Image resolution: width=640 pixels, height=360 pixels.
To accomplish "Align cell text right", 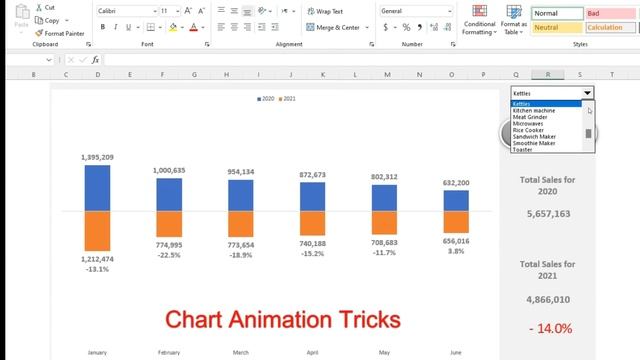I will pyautogui.click(x=247, y=27).
